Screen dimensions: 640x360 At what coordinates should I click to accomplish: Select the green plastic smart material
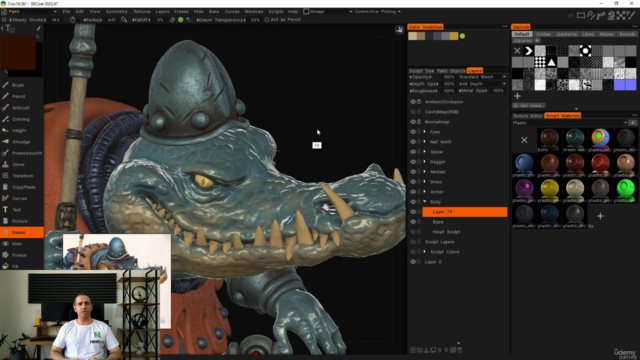(x=626, y=190)
